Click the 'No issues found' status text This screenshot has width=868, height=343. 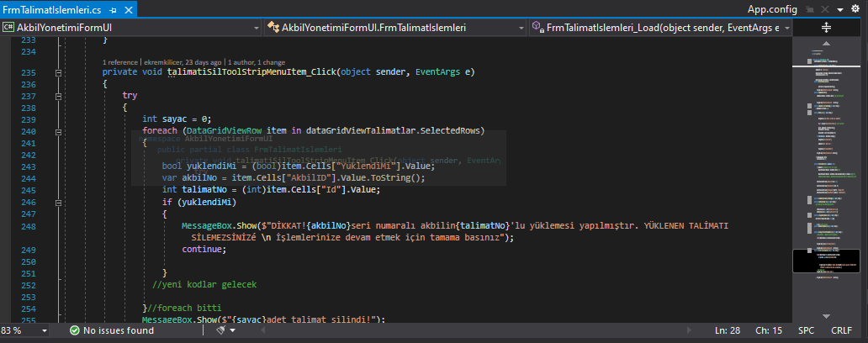point(118,330)
